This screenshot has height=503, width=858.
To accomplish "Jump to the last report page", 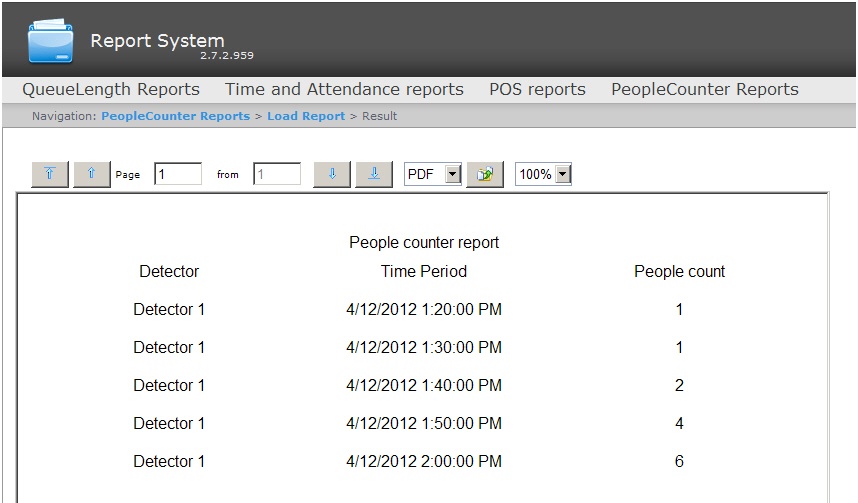I will [373, 174].
